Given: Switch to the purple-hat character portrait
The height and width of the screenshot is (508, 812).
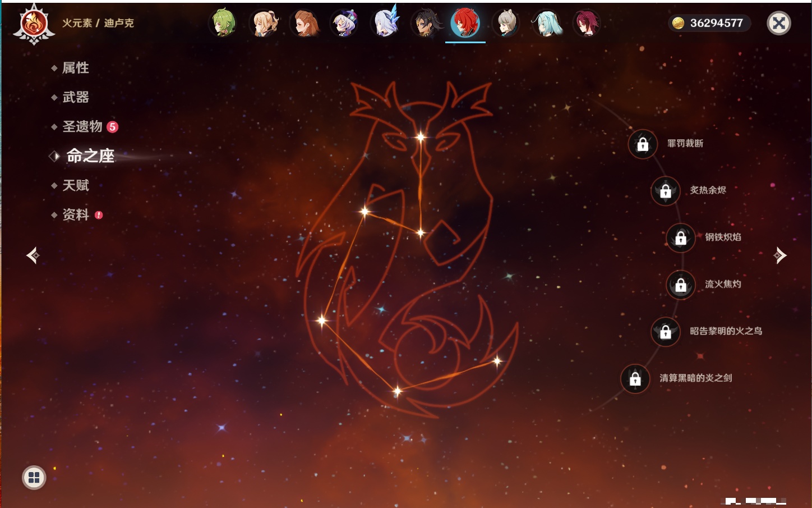Looking at the screenshot, I should (344, 24).
